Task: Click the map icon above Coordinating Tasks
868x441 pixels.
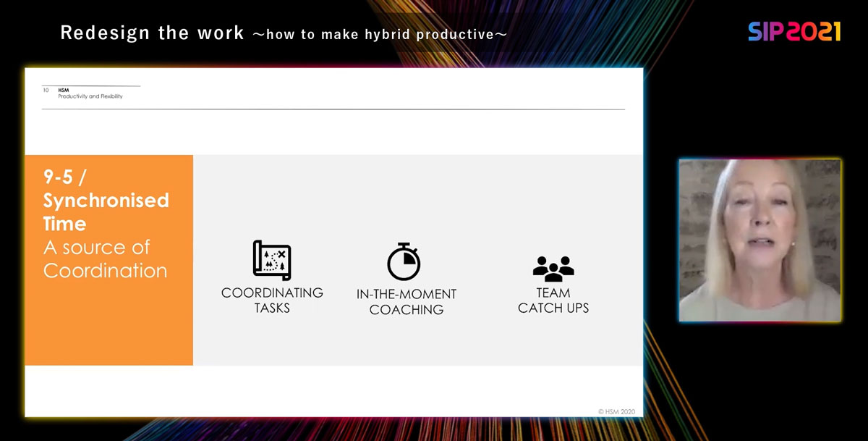Action: point(272,260)
